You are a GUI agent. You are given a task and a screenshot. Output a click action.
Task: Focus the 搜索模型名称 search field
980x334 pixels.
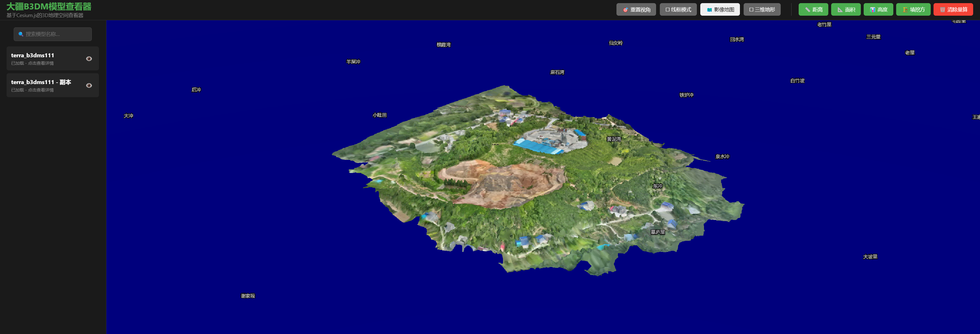pos(57,34)
